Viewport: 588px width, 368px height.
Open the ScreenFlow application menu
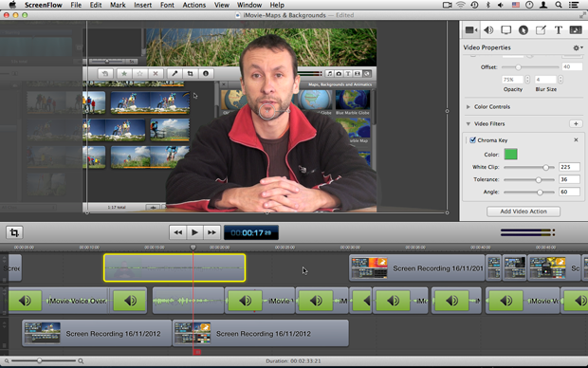(x=44, y=5)
